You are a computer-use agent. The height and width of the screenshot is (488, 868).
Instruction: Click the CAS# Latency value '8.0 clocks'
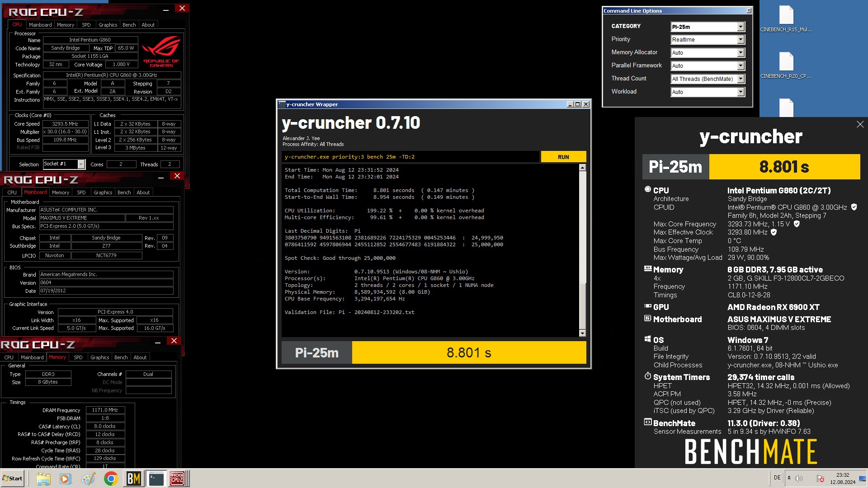[105, 426]
